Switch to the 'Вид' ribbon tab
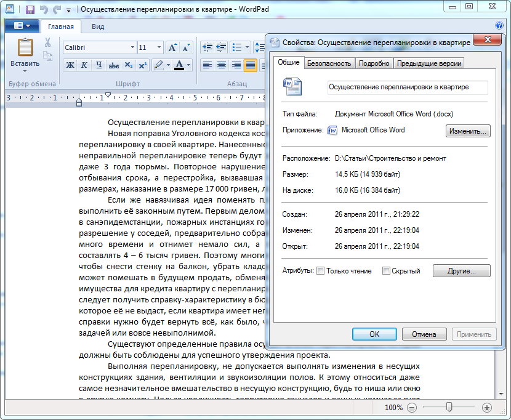511x420 pixels. 98,26
